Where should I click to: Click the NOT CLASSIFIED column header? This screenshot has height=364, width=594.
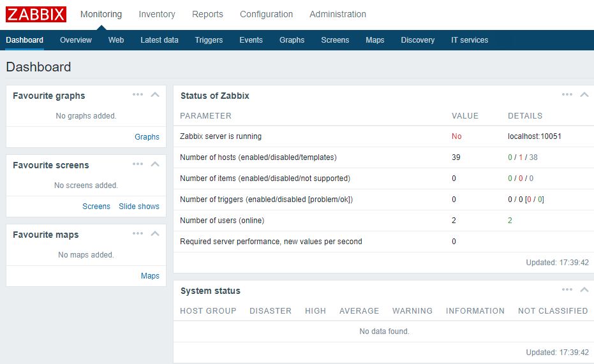553,311
